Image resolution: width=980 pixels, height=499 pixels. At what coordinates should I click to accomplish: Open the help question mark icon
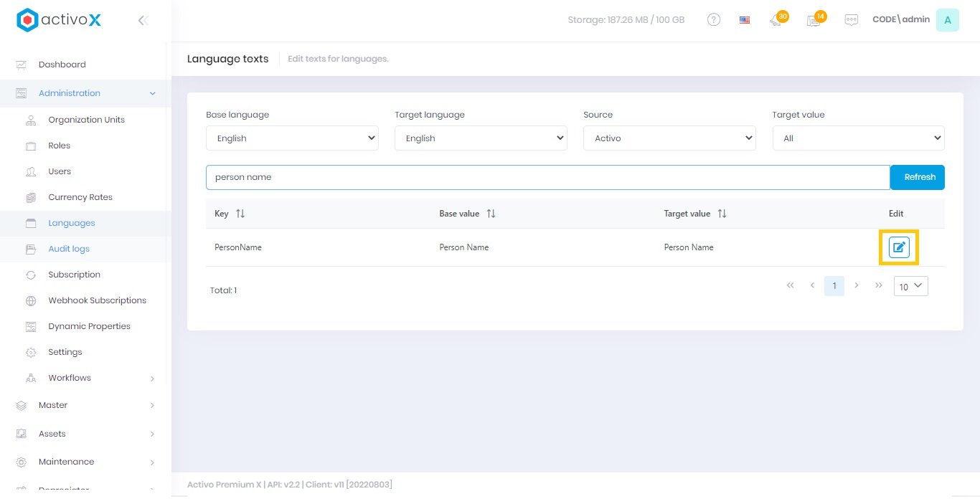[713, 20]
